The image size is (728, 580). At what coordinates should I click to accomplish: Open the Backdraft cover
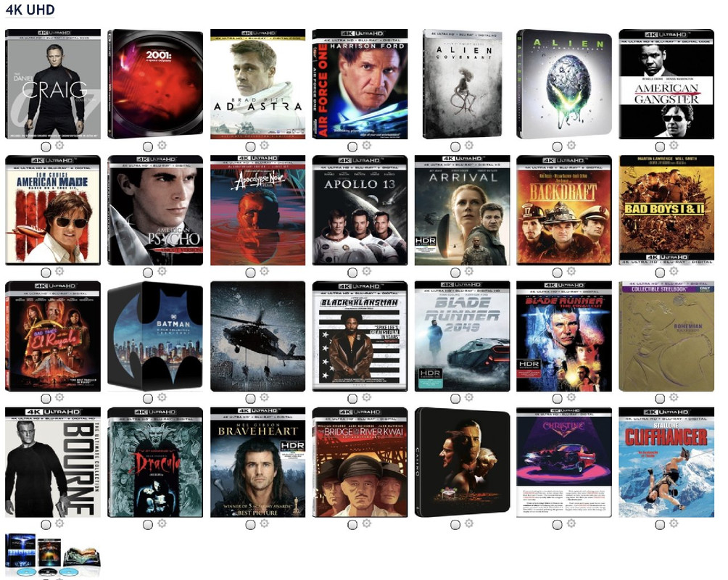coord(564,210)
